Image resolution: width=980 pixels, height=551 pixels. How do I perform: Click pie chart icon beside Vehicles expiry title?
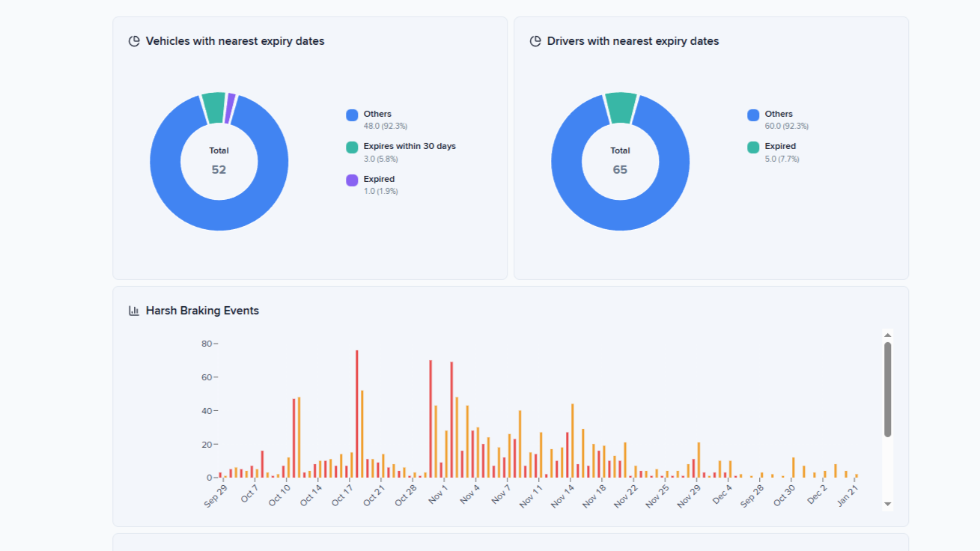coord(134,41)
